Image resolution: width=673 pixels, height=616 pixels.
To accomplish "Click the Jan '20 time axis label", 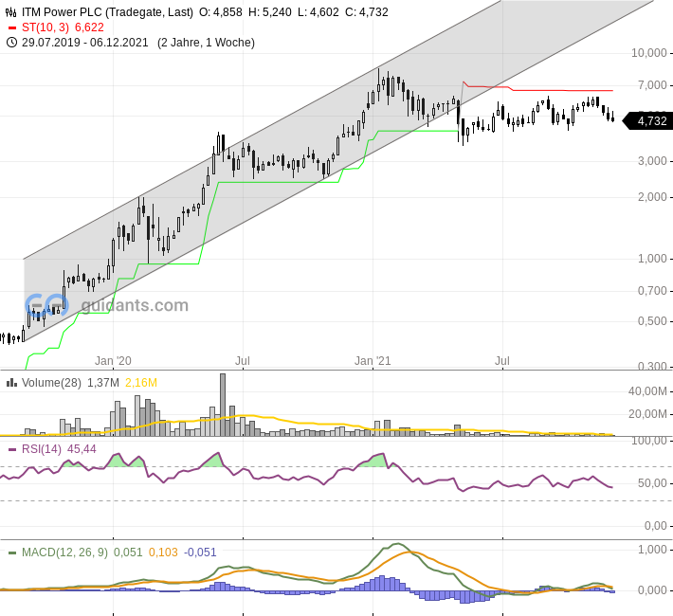I will [x=114, y=360].
